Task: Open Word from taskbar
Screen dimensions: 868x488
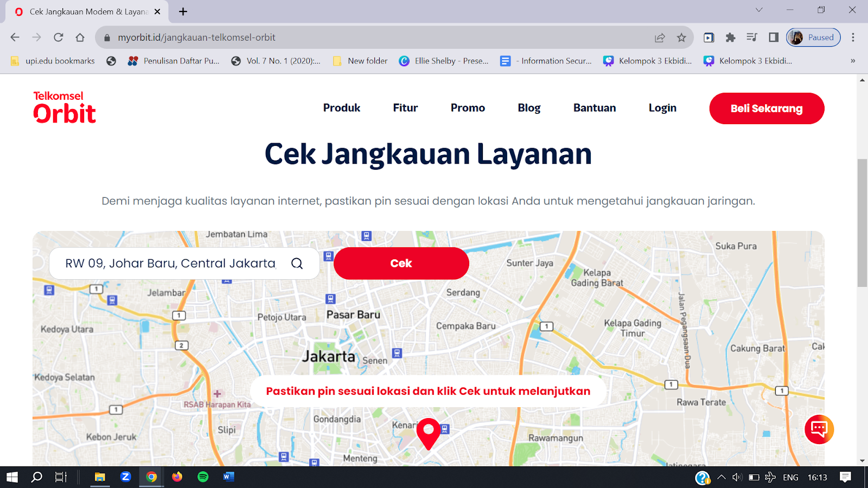Action: (229, 477)
